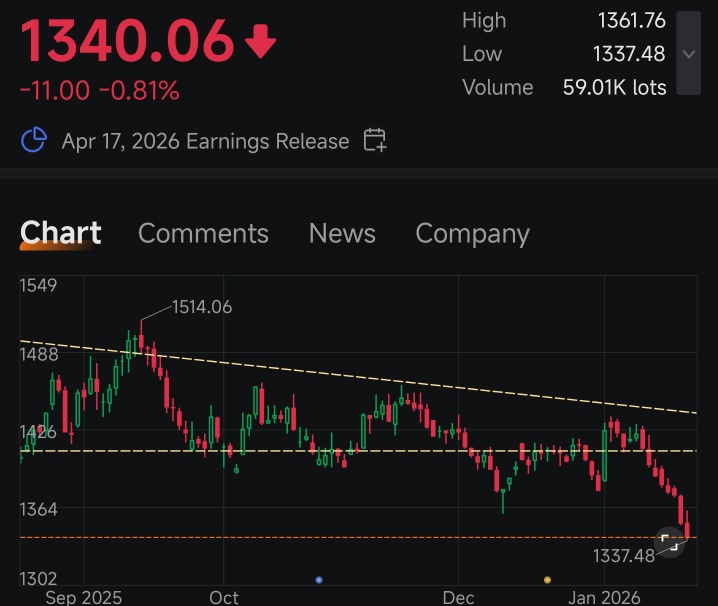This screenshot has width=718, height=606.
Task: Click the current price 1340.06
Action: pos(128,41)
